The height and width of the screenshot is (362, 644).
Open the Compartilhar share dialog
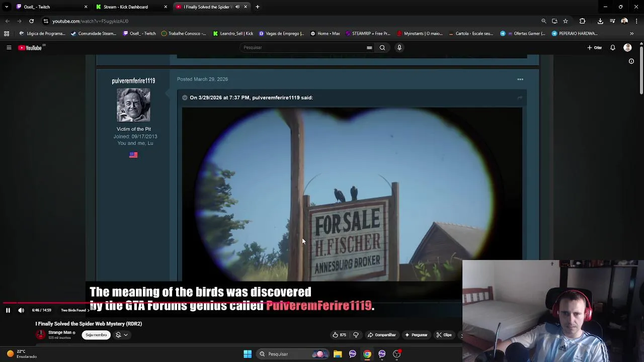pyautogui.click(x=382, y=335)
